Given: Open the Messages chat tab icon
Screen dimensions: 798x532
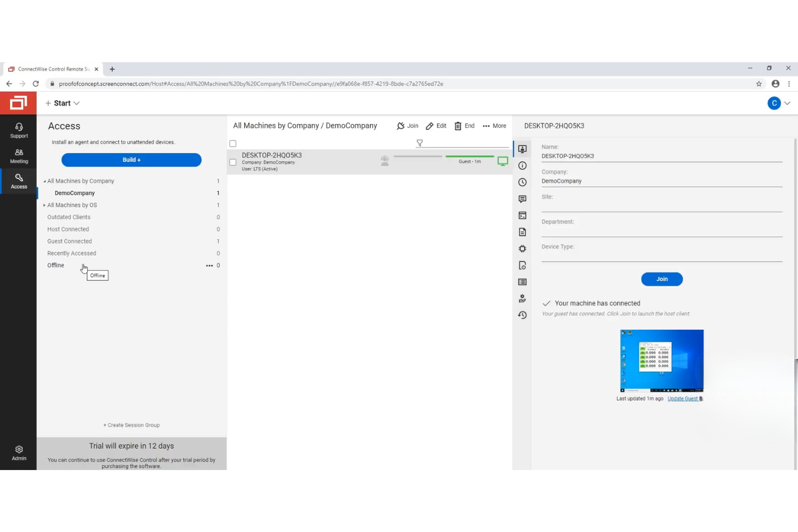Looking at the screenshot, I should [x=522, y=199].
